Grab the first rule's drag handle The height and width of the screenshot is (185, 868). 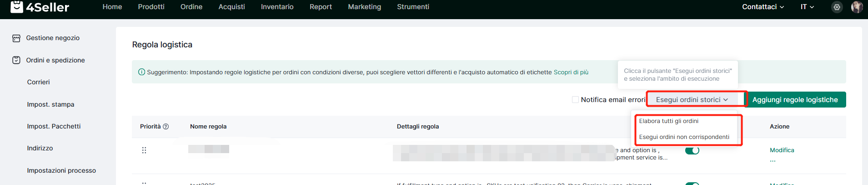144,150
